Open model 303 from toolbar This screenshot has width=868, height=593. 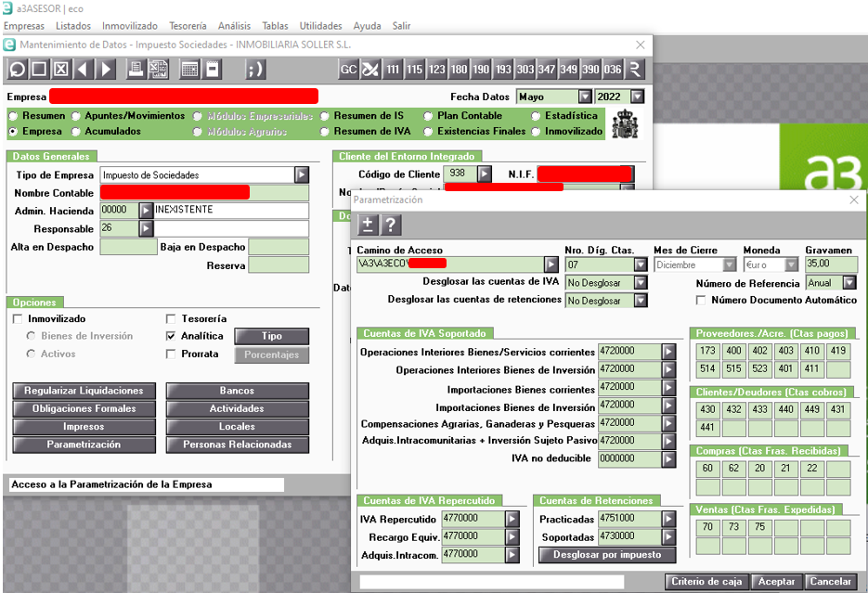click(525, 70)
